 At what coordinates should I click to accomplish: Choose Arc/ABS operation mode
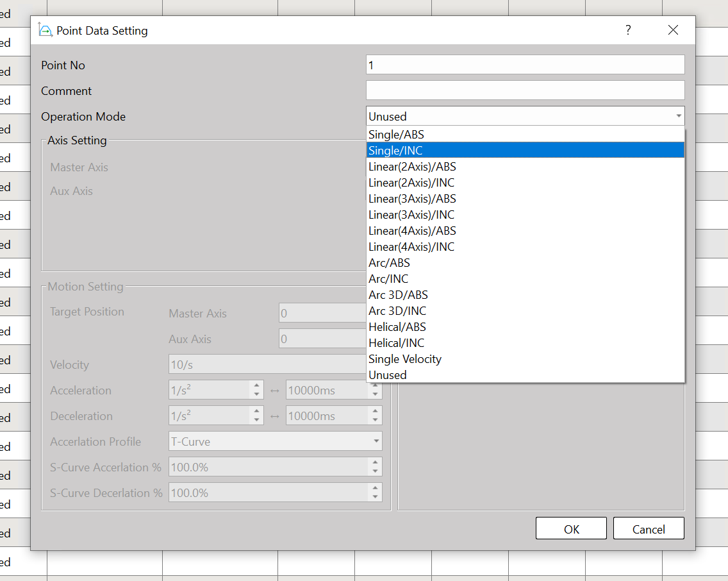pyautogui.click(x=389, y=263)
